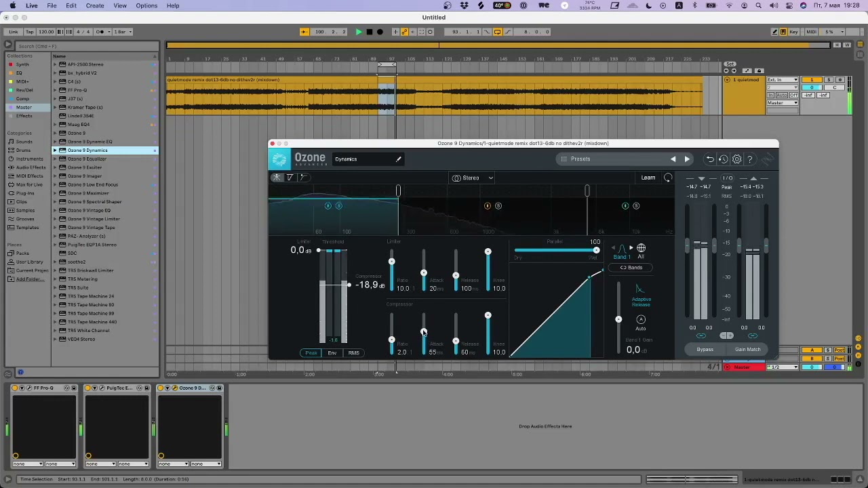
Task: Expand the API-2500 Stereo preset
Action: [56, 64]
